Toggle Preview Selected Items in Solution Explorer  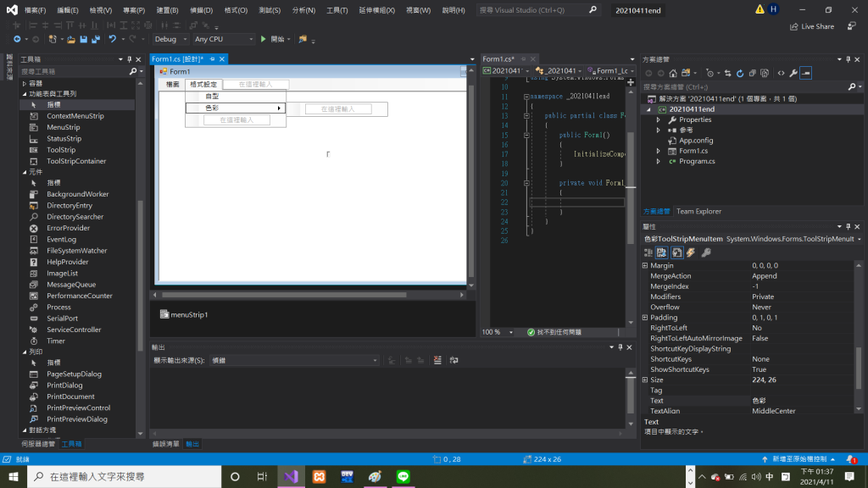pyautogui.click(x=806, y=73)
